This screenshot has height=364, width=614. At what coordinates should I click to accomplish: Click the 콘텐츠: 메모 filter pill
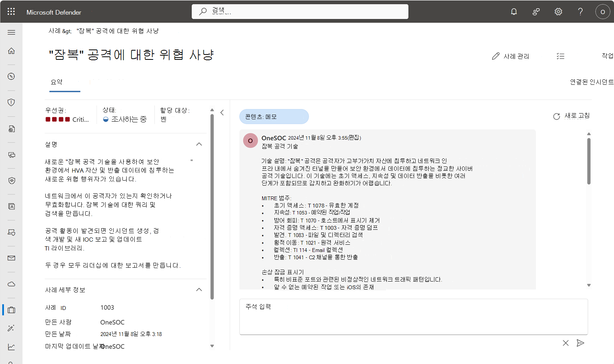click(274, 117)
